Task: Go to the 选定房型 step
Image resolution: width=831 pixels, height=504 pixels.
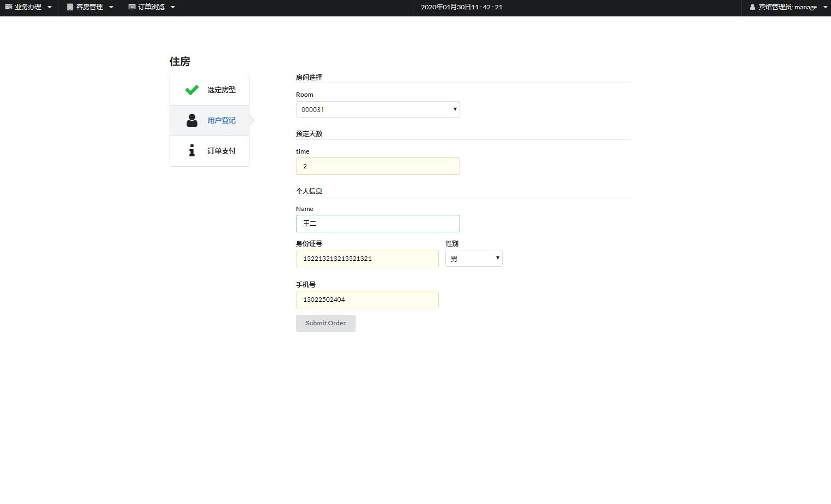Action: click(x=210, y=90)
